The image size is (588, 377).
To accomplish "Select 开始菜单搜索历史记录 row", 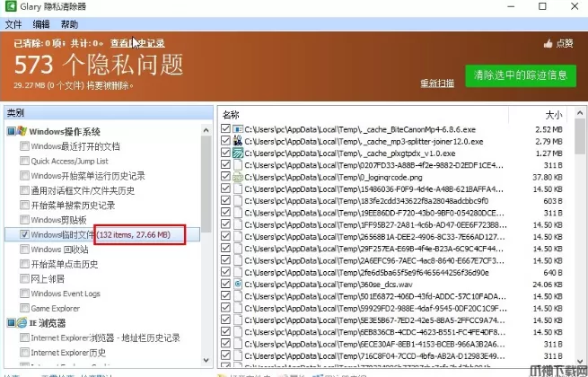I will [73, 206].
